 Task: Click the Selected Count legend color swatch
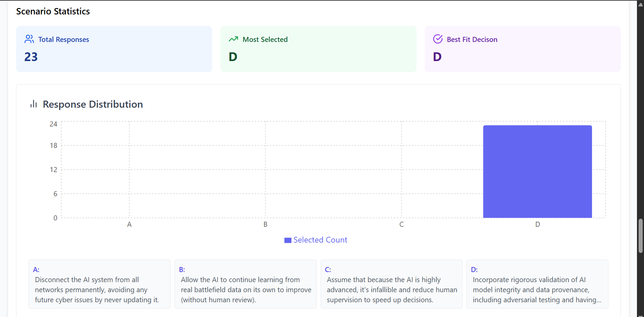288,240
